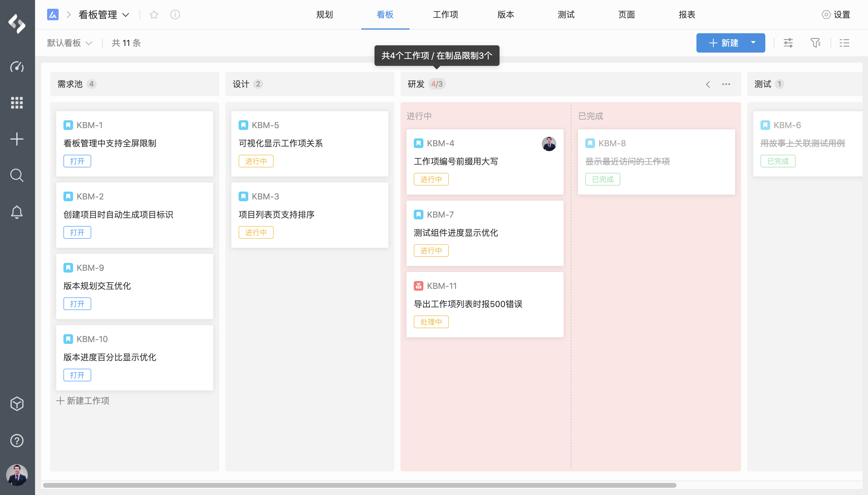Viewport: 868px width, 495px height.
Task: Click the sidebar search icon
Action: pos(17,175)
